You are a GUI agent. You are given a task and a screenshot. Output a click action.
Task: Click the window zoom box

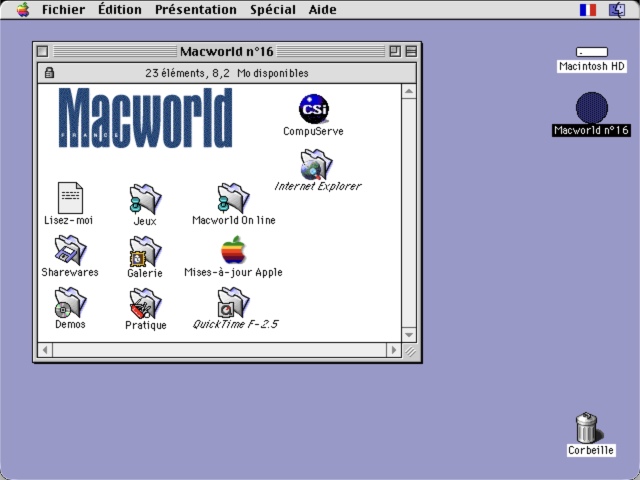coord(395,51)
